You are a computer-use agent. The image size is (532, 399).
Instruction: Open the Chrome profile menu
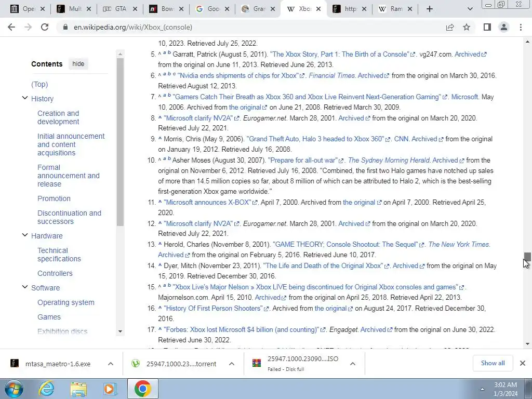(x=504, y=27)
